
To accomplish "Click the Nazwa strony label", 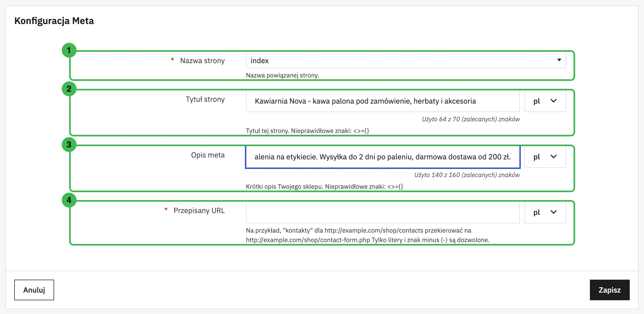I will click(202, 61).
